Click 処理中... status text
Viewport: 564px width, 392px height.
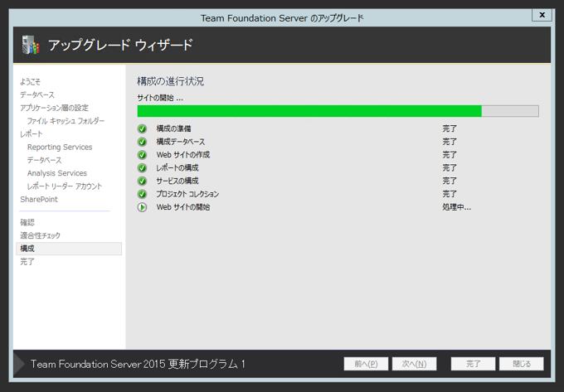pyautogui.click(x=456, y=207)
